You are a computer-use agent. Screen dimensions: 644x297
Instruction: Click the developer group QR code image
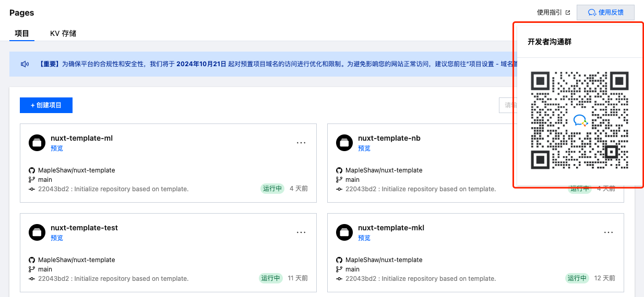579,120
